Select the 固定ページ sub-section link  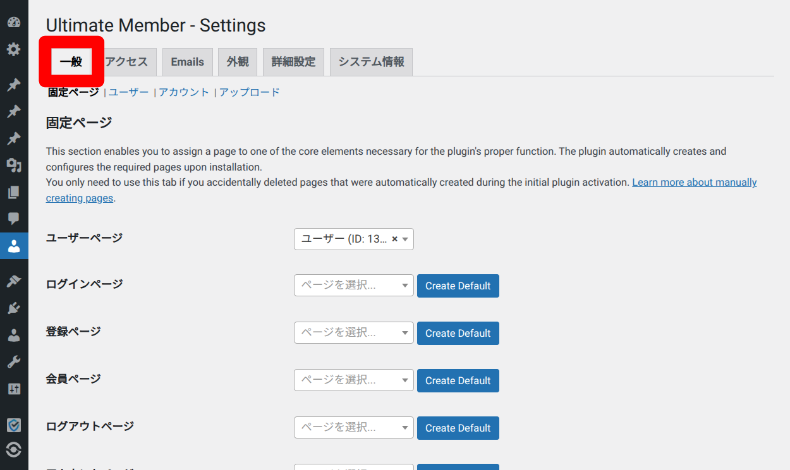click(x=74, y=92)
